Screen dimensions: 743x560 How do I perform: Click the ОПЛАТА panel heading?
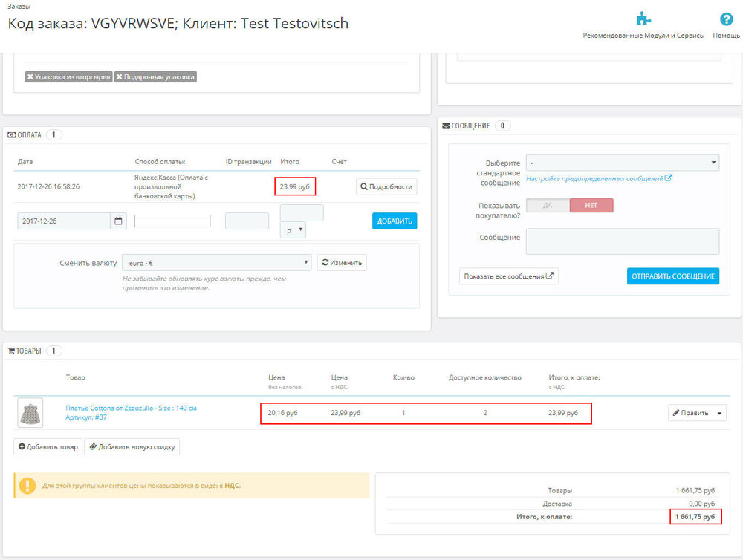(x=29, y=135)
